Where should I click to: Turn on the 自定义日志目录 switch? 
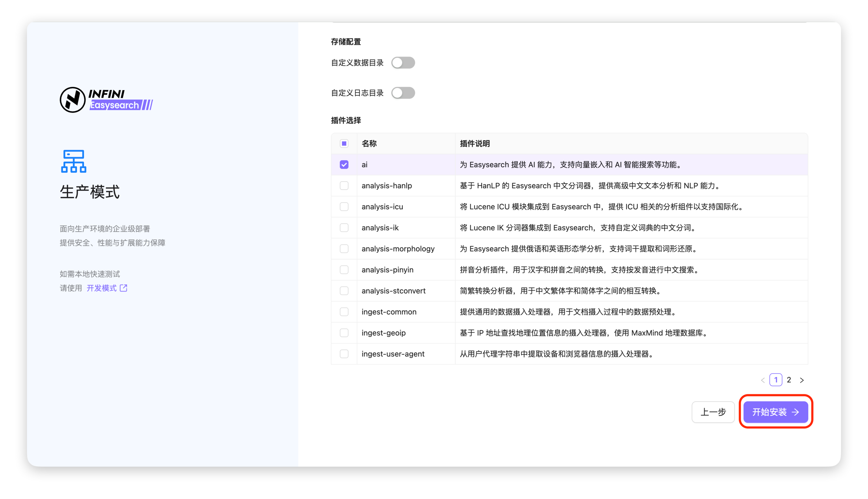[x=403, y=93]
